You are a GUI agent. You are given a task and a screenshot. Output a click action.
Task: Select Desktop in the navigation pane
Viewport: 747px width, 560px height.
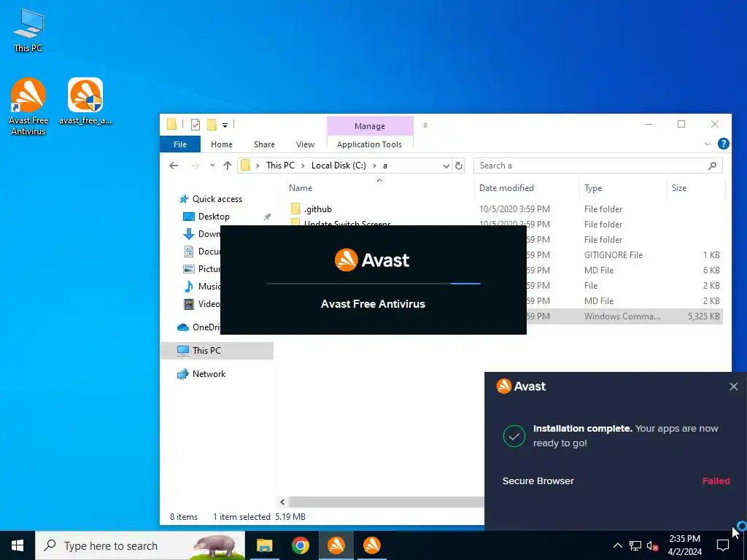[214, 217]
